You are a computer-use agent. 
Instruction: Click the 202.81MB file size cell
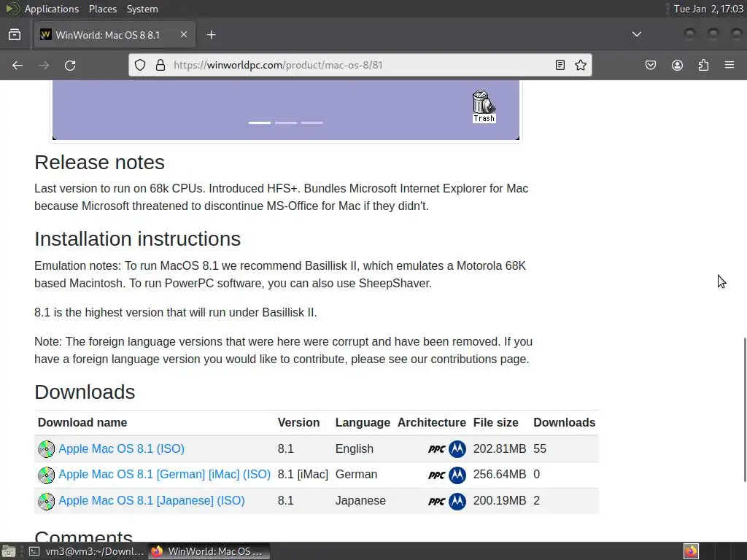pyautogui.click(x=499, y=448)
